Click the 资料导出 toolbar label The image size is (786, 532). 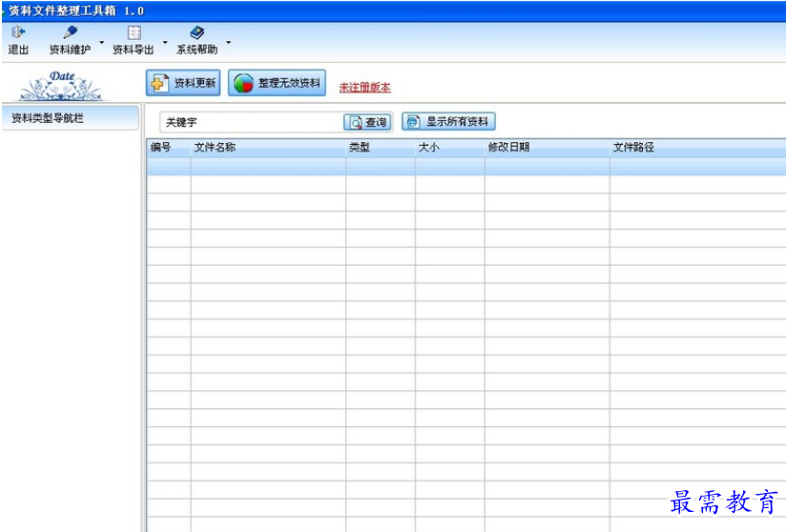pos(134,50)
